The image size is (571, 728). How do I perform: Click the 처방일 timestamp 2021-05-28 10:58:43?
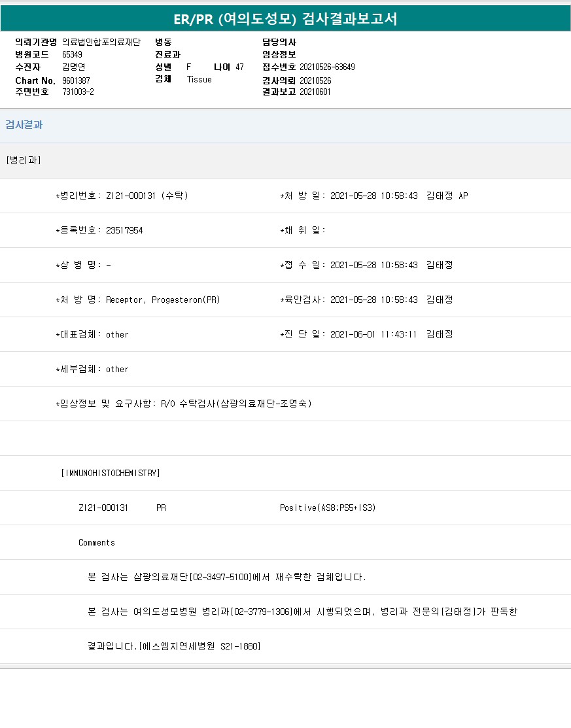[374, 196]
